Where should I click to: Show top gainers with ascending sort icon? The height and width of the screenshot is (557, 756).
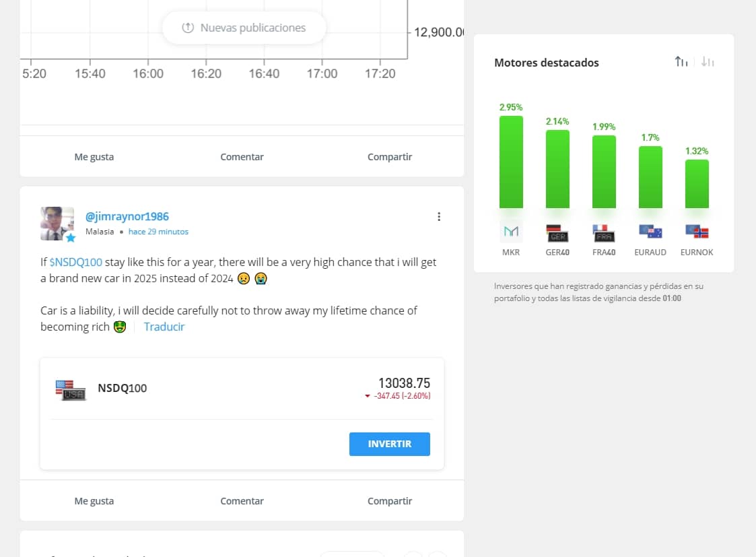point(681,62)
